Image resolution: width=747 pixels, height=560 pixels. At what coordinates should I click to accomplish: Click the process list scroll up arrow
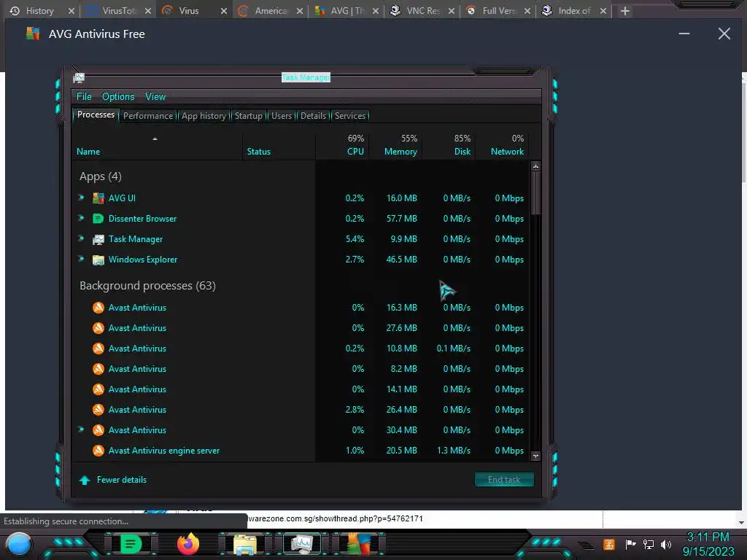(535, 166)
